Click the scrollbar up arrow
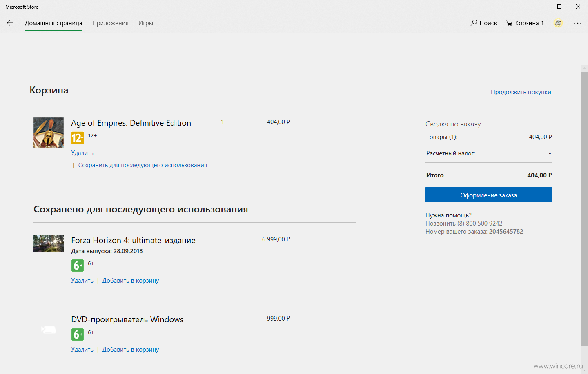Image resolution: width=588 pixels, height=374 pixels. [x=584, y=69]
